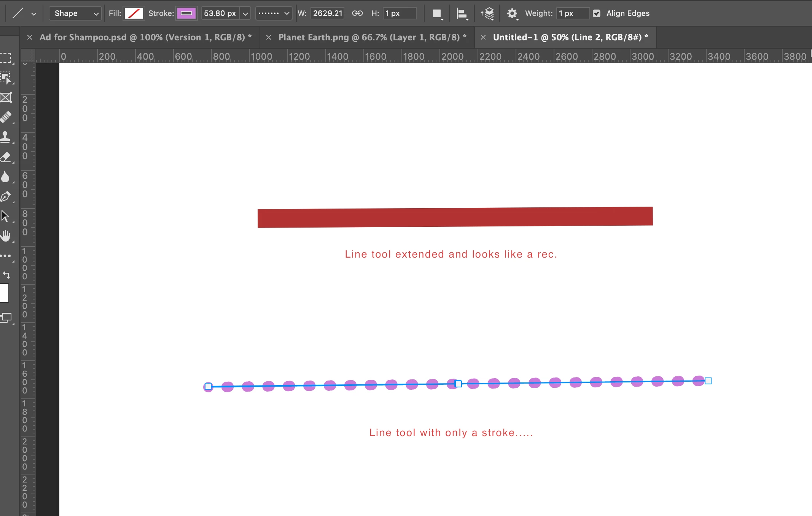Open the Shape tool mode dropdown
Image resolution: width=812 pixels, height=516 pixels.
[x=75, y=13]
